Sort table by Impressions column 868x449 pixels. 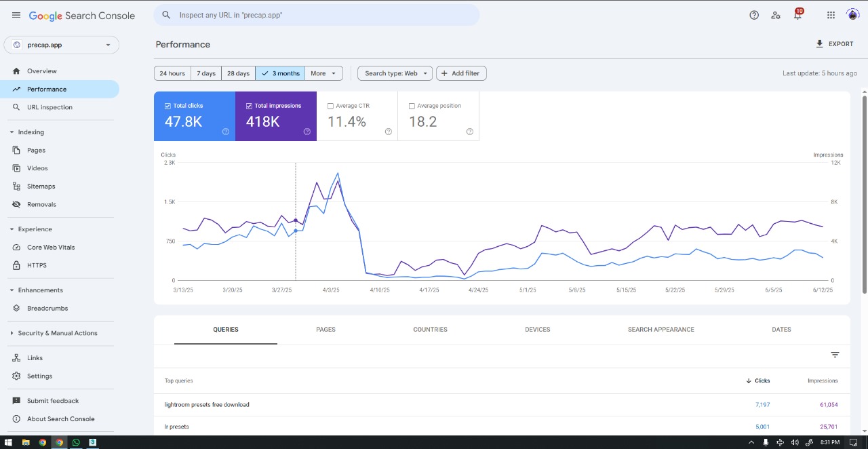pos(823,380)
